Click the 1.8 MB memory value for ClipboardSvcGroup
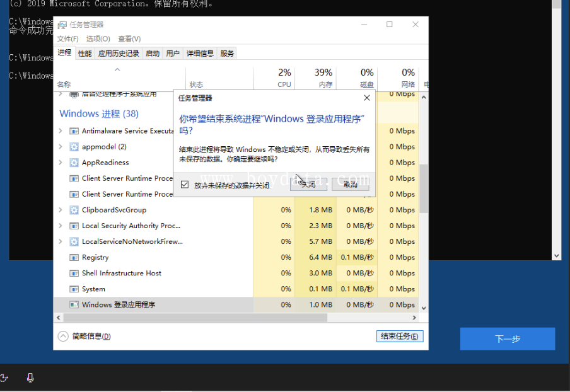 [320, 210]
